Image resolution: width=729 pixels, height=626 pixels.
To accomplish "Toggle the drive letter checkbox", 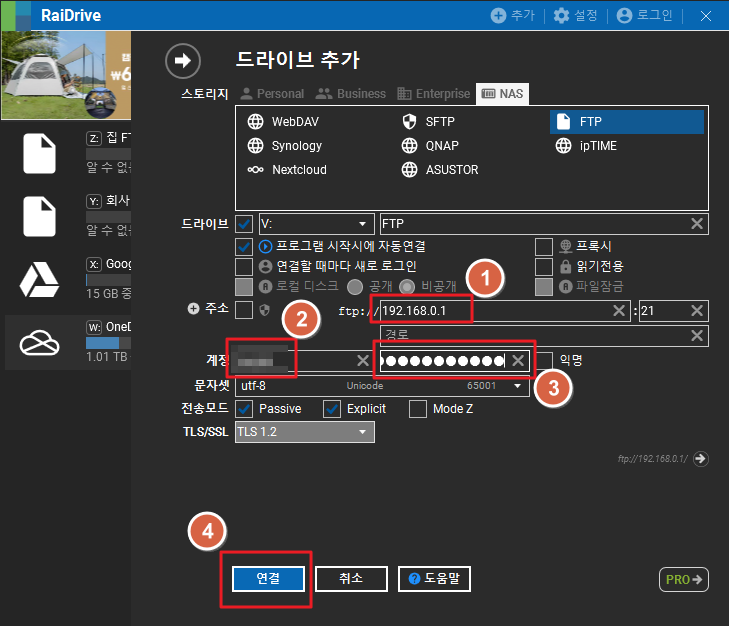I will point(244,224).
